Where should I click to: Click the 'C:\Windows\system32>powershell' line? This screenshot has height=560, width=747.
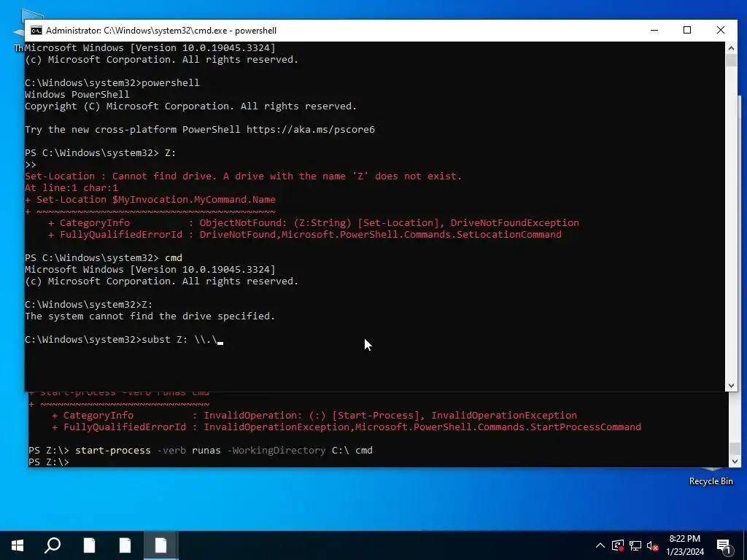click(112, 83)
